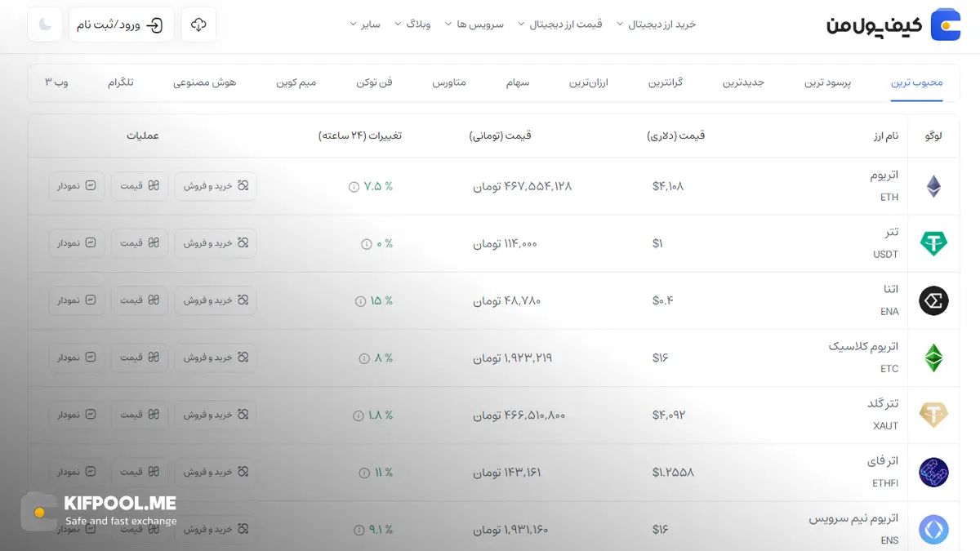Click the Tether USDT coin logo
The image size is (980, 551).
click(x=933, y=243)
